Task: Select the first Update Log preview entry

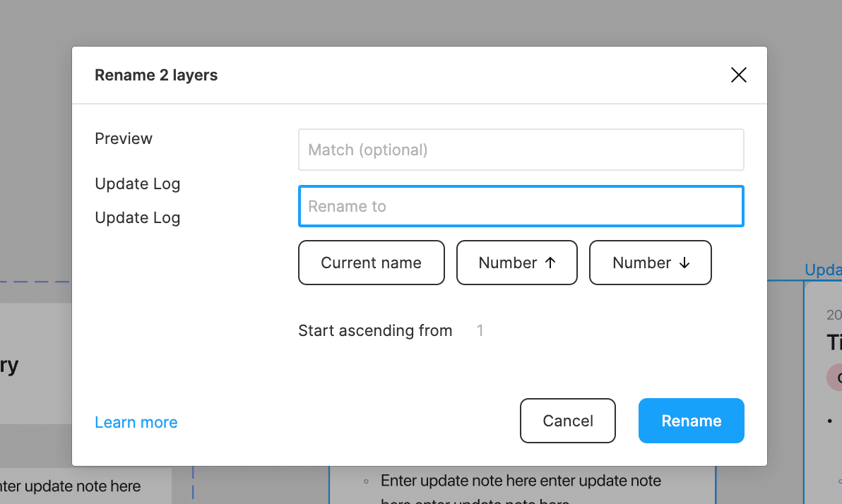Action: click(x=138, y=184)
